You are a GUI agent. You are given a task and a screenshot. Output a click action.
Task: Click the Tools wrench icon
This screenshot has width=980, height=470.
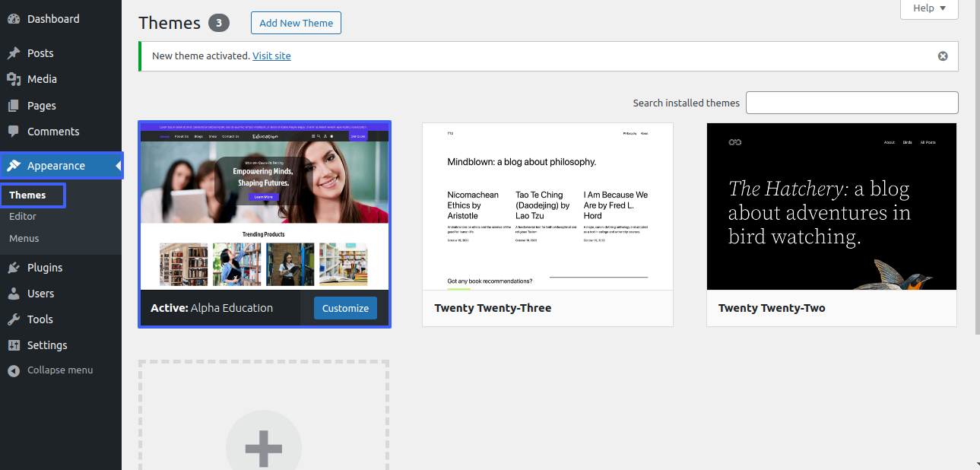14,319
